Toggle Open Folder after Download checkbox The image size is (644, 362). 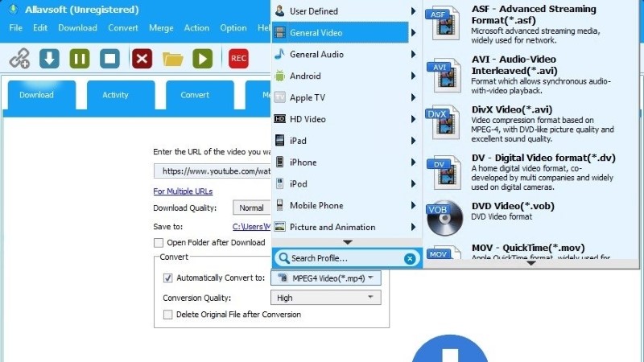[158, 243]
